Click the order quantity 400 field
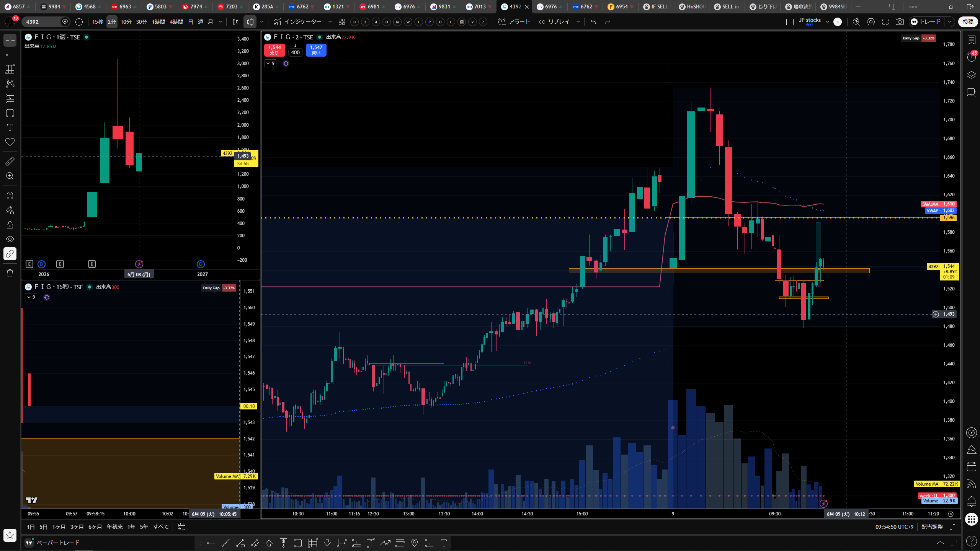The height and width of the screenshot is (551, 980). tap(295, 52)
